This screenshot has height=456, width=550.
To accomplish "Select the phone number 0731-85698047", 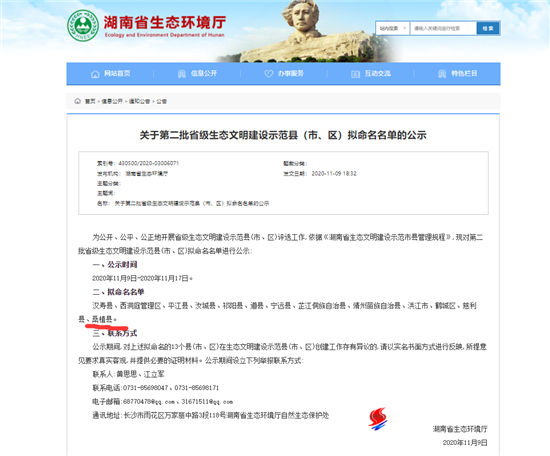I will 146,388.
